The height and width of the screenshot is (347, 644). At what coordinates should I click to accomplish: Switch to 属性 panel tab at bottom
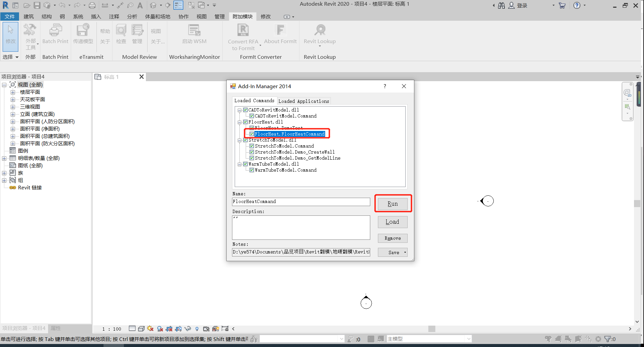click(x=55, y=328)
